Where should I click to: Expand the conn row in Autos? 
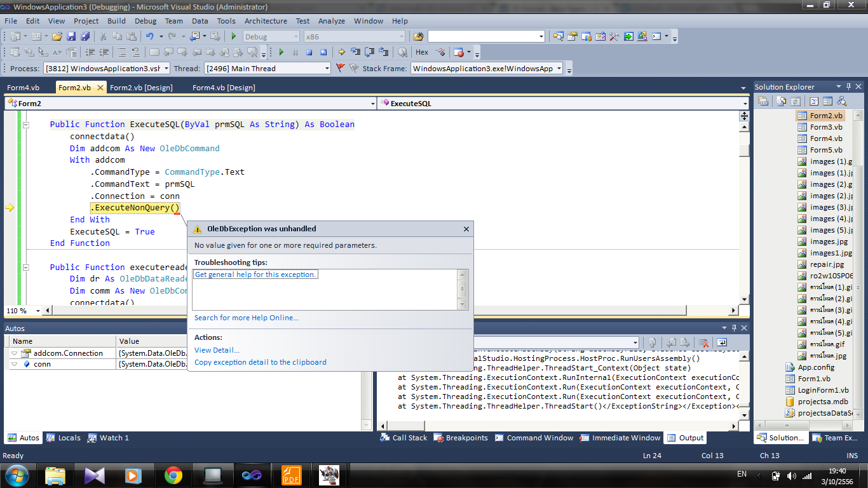pos(14,364)
